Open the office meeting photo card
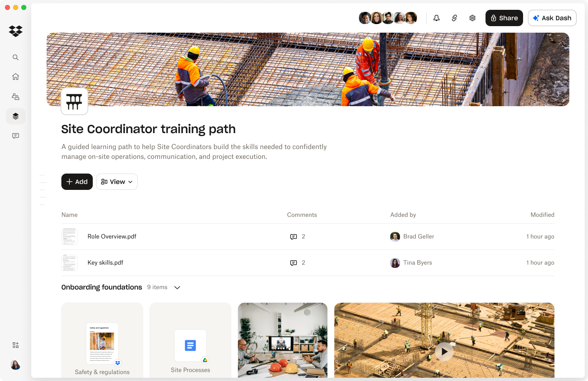The image size is (588, 381). pos(283,340)
